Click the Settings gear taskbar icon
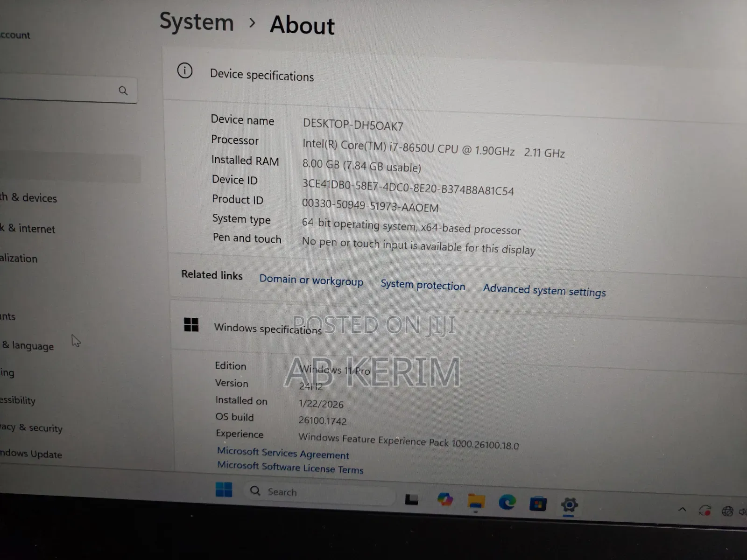 (x=569, y=505)
